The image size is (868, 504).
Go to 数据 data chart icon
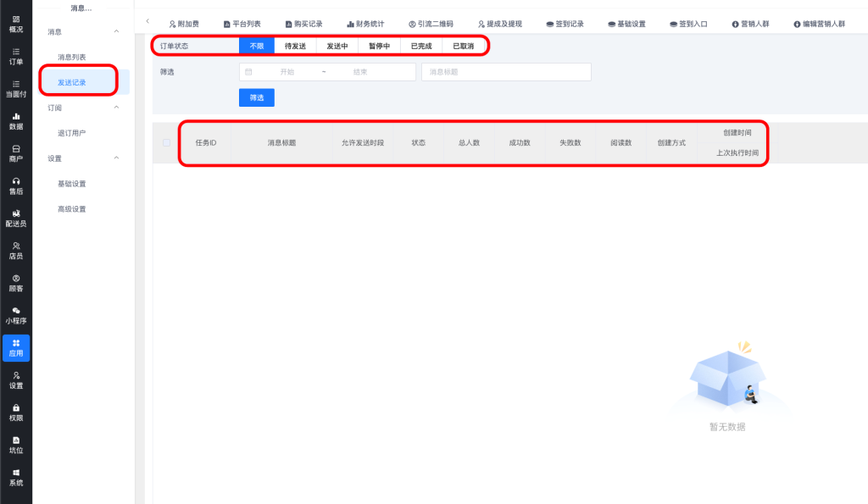(16, 120)
